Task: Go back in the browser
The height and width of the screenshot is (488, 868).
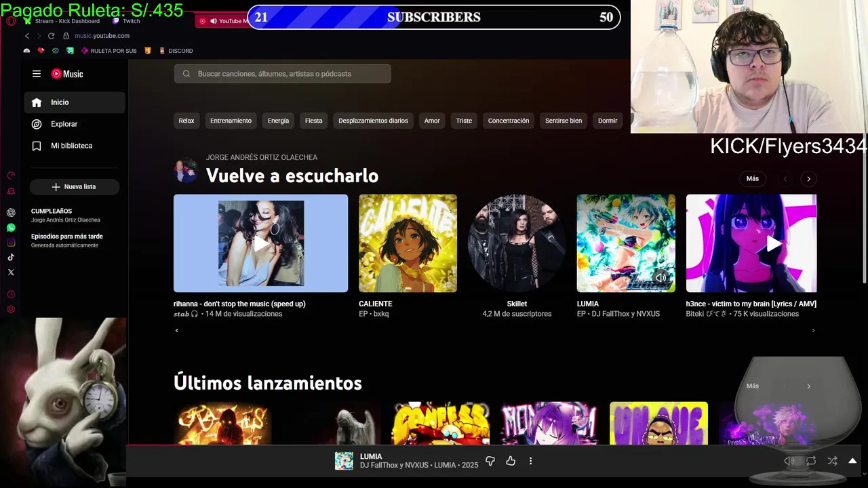Action: pyautogui.click(x=27, y=36)
